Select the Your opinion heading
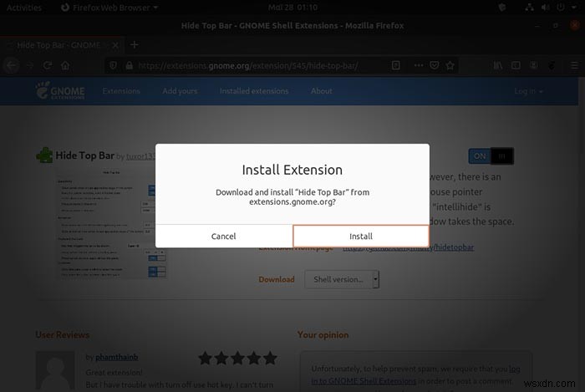This screenshot has height=392, width=585. coord(323,335)
